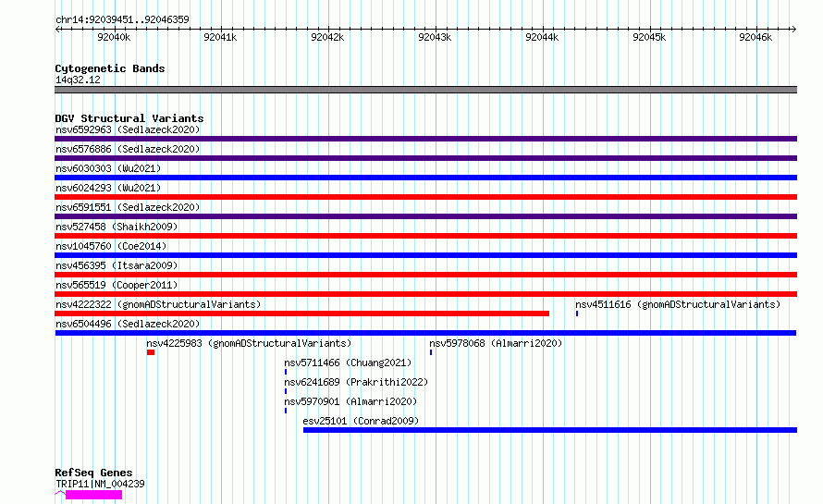Click the TRIP11 intron connector line

[x=60, y=493]
